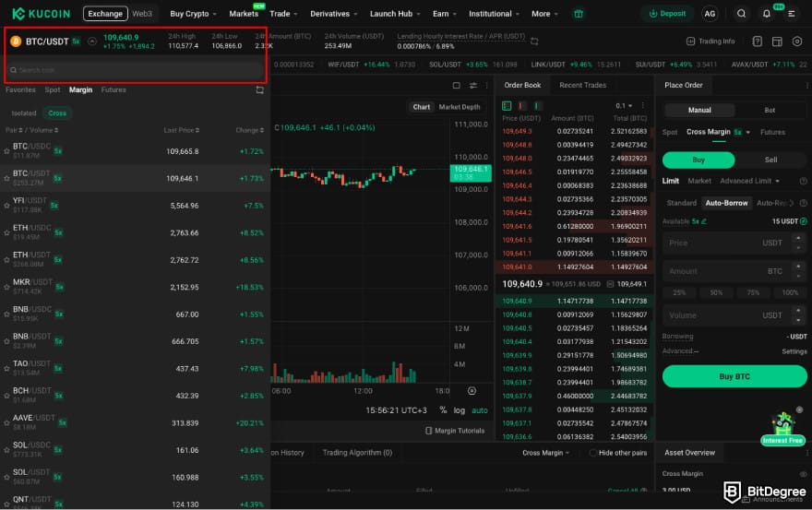Open the Interest Free gift box promotion
812x510 pixels.
[x=783, y=429]
